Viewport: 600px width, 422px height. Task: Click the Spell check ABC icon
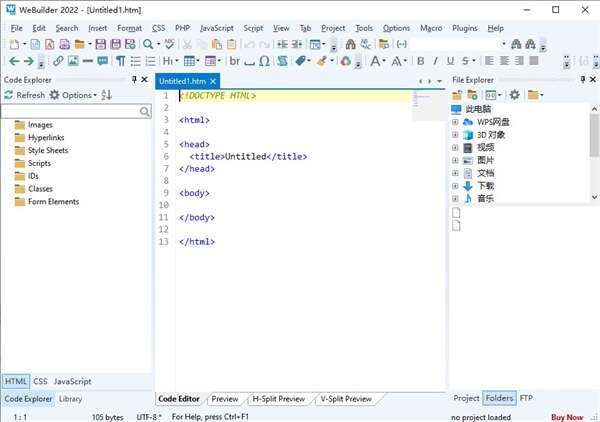170,44
